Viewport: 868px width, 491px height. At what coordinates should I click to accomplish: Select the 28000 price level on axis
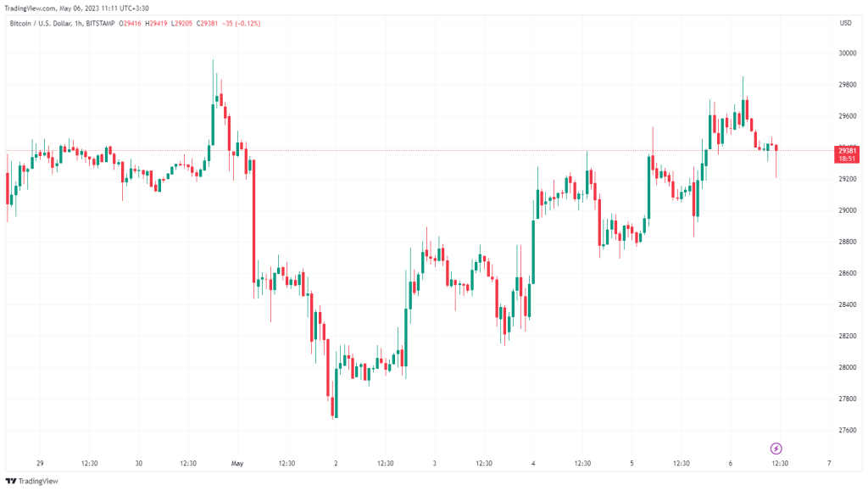[x=845, y=367]
